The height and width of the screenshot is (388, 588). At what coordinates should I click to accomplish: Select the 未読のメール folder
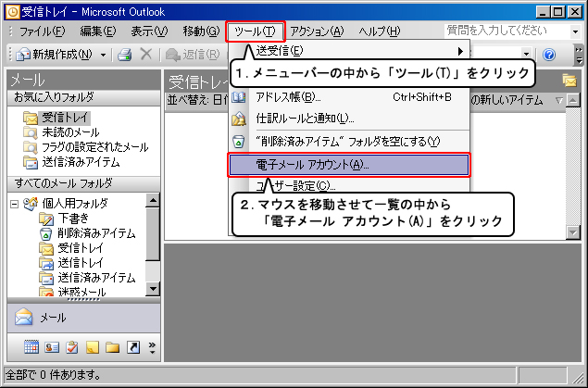(61, 132)
